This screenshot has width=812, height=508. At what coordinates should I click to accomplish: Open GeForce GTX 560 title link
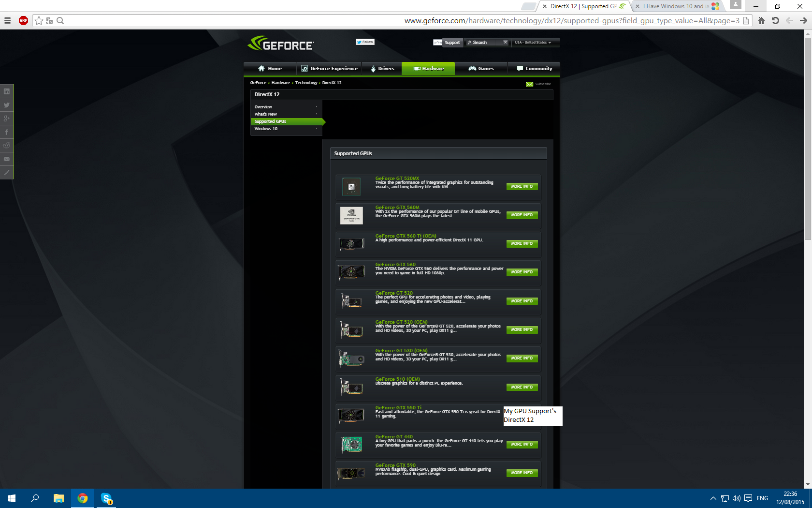pyautogui.click(x=395, y=265)
